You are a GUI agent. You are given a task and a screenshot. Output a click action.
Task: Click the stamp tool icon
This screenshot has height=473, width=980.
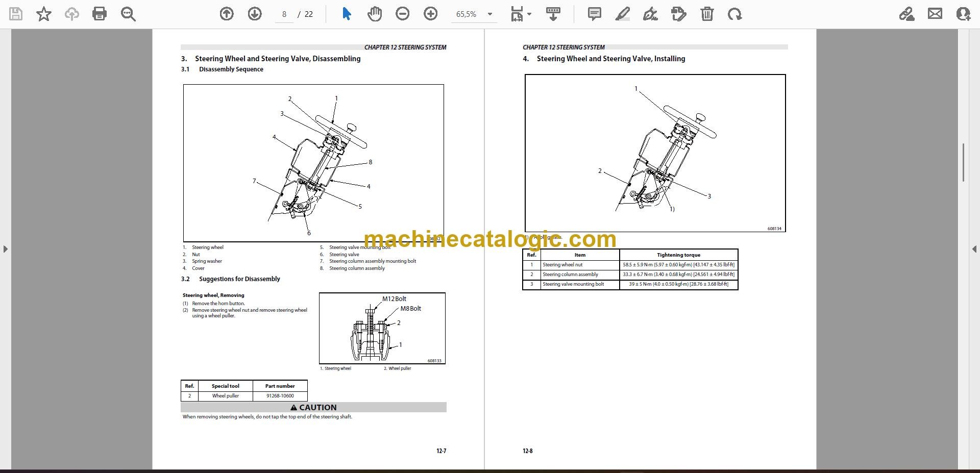pyautogui.click(x=679, y=14)
